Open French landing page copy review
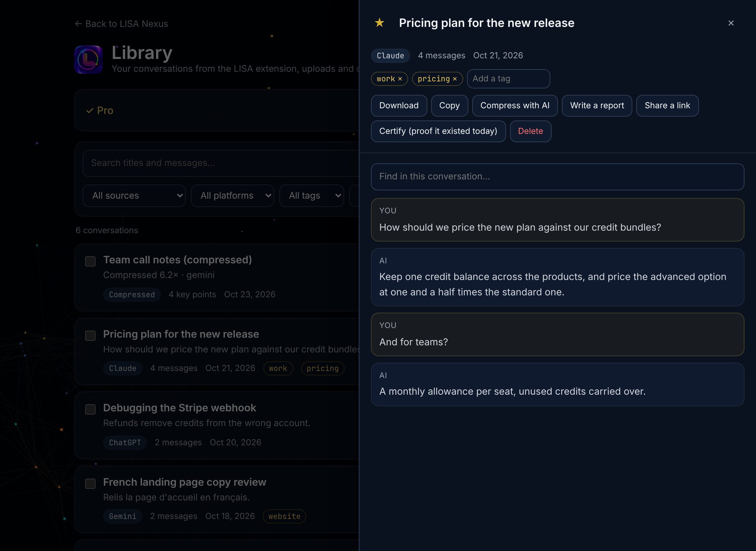Image resolution: width=756 pixels, height=551 pixels. pyautogui.click(x=185, y=482)
